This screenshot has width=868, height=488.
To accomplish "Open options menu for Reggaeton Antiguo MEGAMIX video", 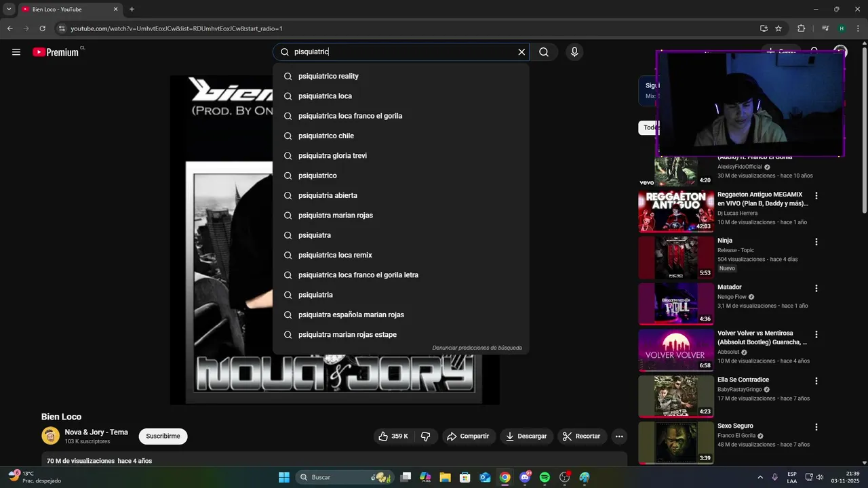I will [x=816, y=196].
